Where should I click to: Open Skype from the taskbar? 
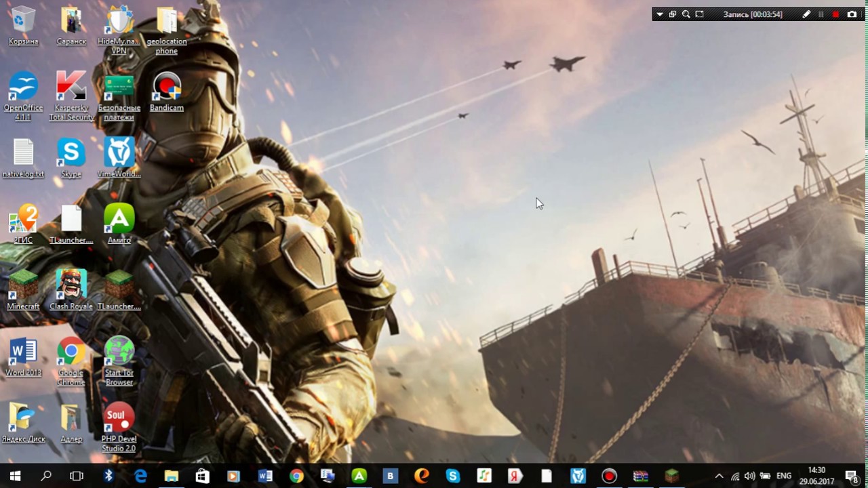(x=452, y=476)
